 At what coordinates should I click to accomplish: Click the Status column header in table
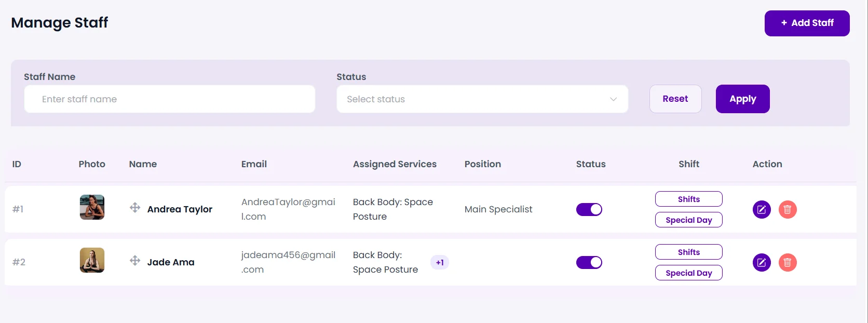pyautogui.click(x=591, y=164)
